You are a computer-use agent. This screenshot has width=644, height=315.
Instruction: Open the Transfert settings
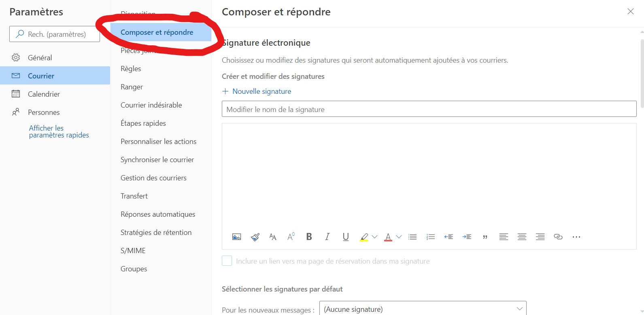coord(161,196)
